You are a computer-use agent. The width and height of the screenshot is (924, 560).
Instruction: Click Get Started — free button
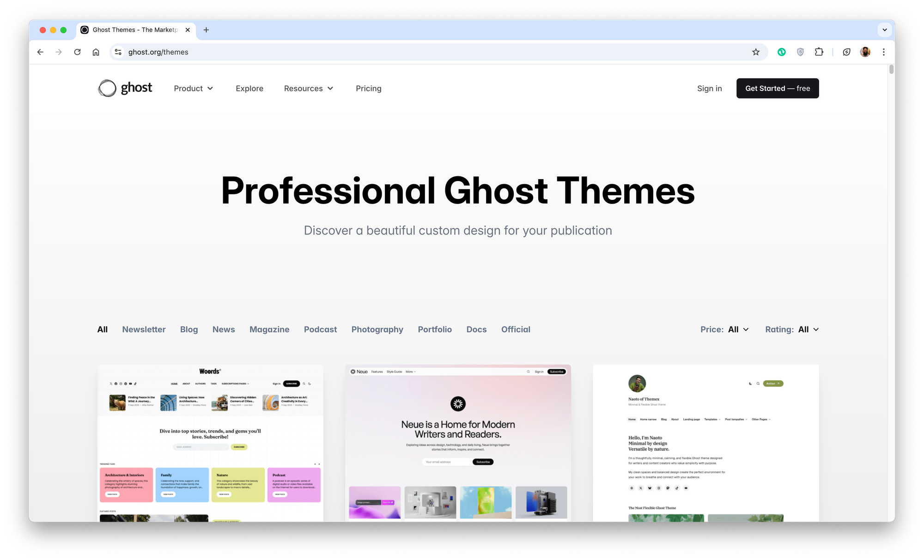tap(777, 88)
